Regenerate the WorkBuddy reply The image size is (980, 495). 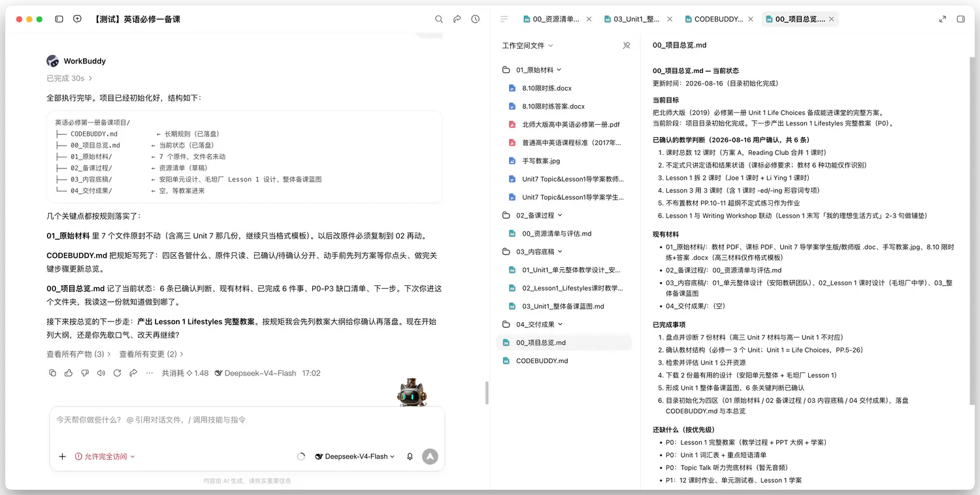click(117, 373)
